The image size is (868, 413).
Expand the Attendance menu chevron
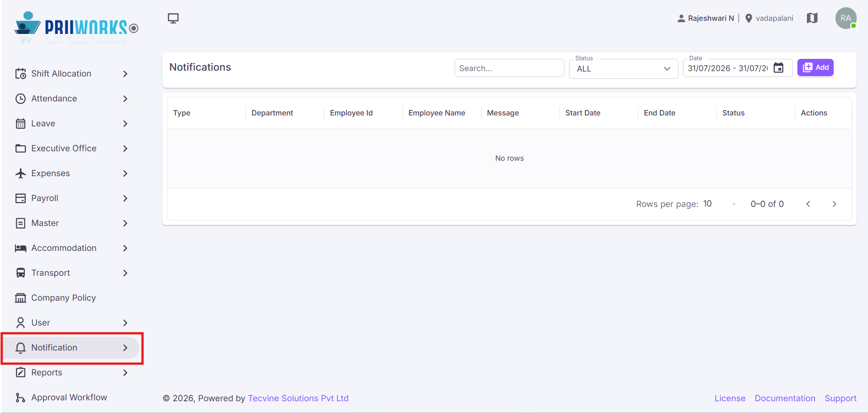(x=125, y=98)
